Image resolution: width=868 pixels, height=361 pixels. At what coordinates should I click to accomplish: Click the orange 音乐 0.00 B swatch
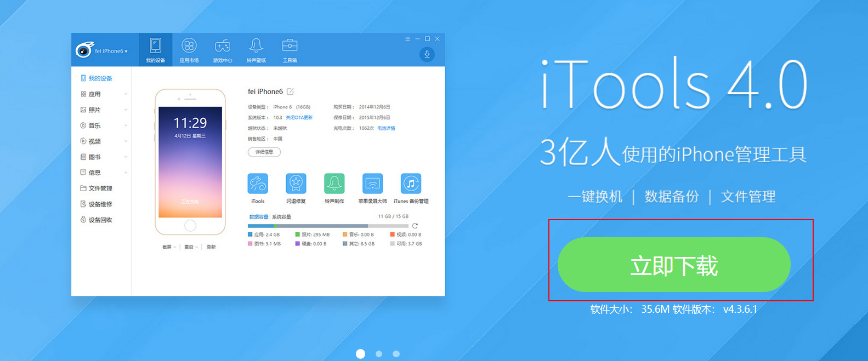pos(345,234)
